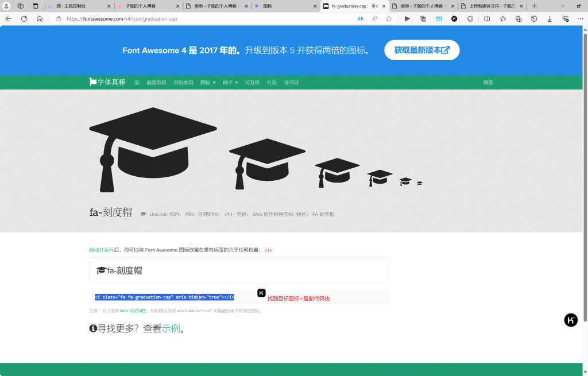The image size is (588, 376).
Task: Open the browser profile avatar
Action: click(x=6, y=6)
